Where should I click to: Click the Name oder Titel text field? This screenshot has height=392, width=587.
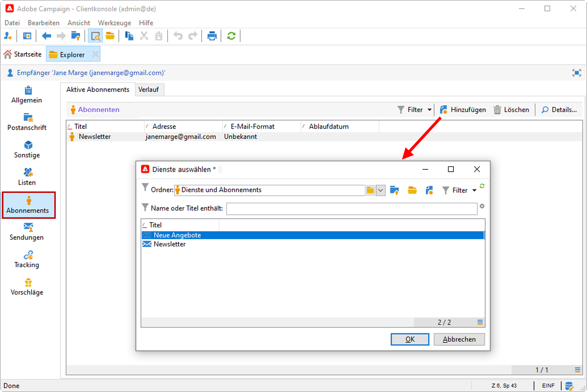tap(352, 209)
